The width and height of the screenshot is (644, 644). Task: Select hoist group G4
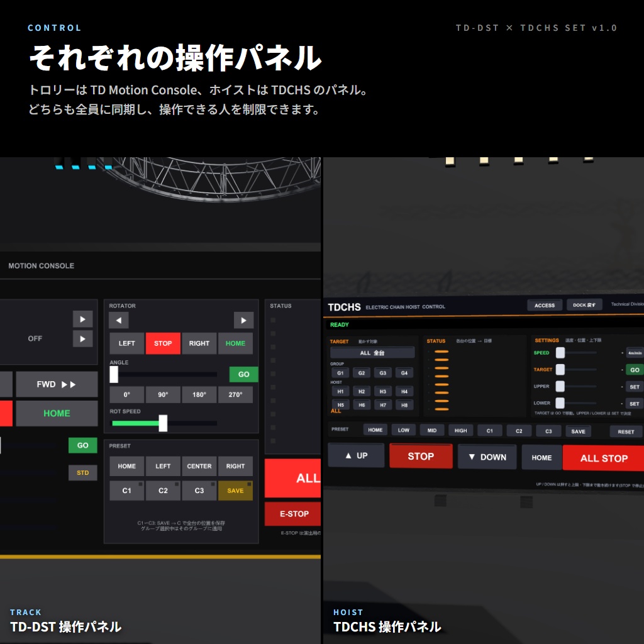point(404,373)
